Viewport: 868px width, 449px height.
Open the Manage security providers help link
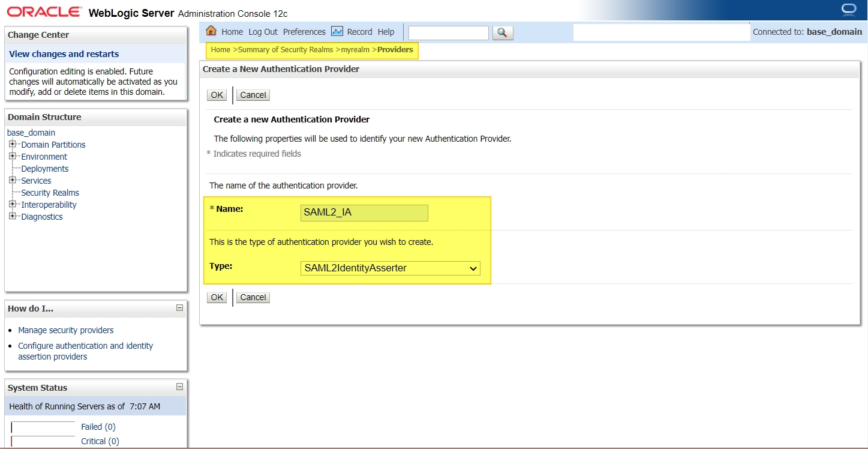coord(66,330)
